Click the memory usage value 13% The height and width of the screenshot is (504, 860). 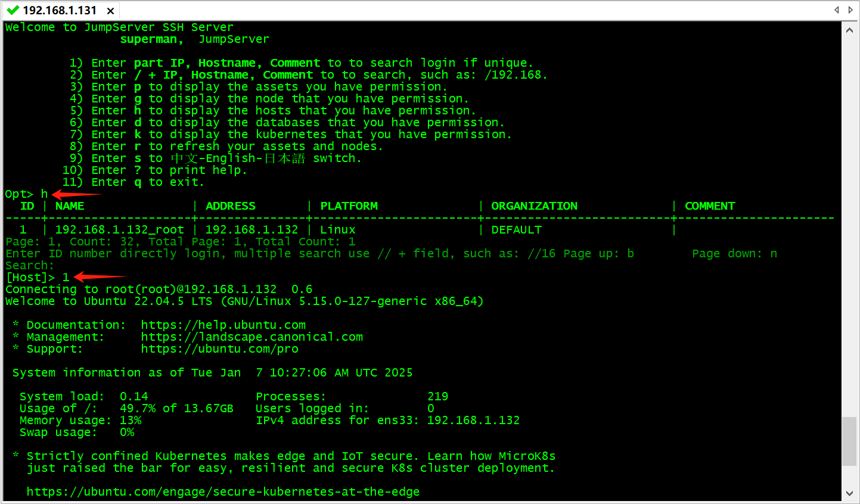coord(131,420)
